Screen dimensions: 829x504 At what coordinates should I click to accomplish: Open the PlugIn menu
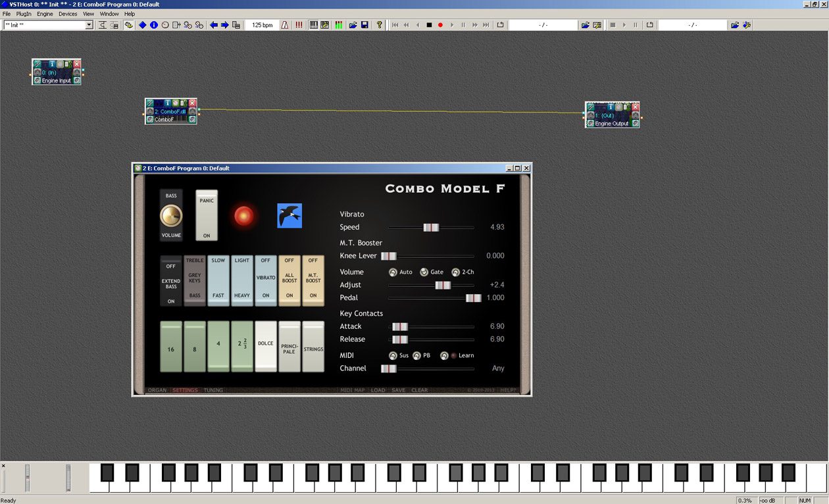24,14
